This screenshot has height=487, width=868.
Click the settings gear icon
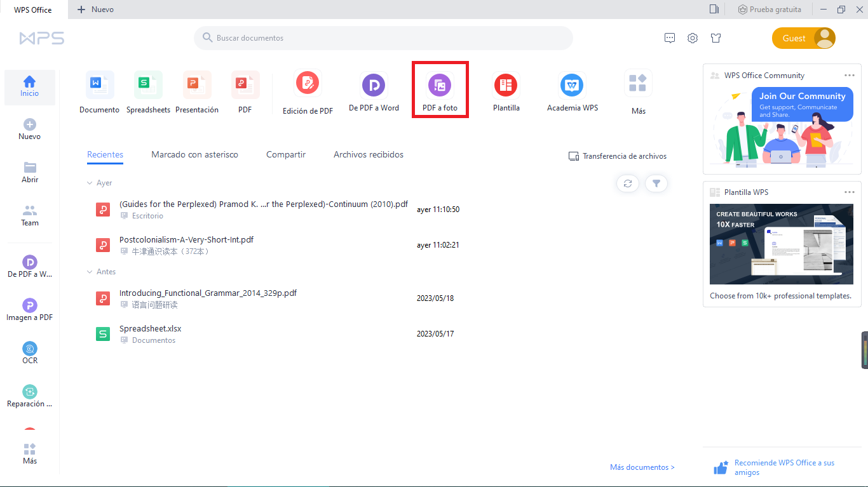click(x=693, y=38)
